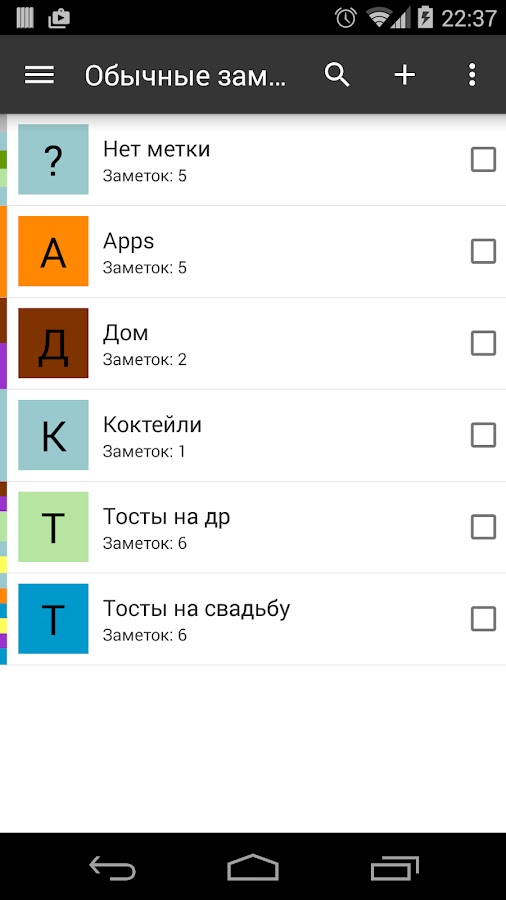This screenshot has width=506, height=900.
Task: Expand the truncated 'Обычные зам...' title
Action: 185,76
